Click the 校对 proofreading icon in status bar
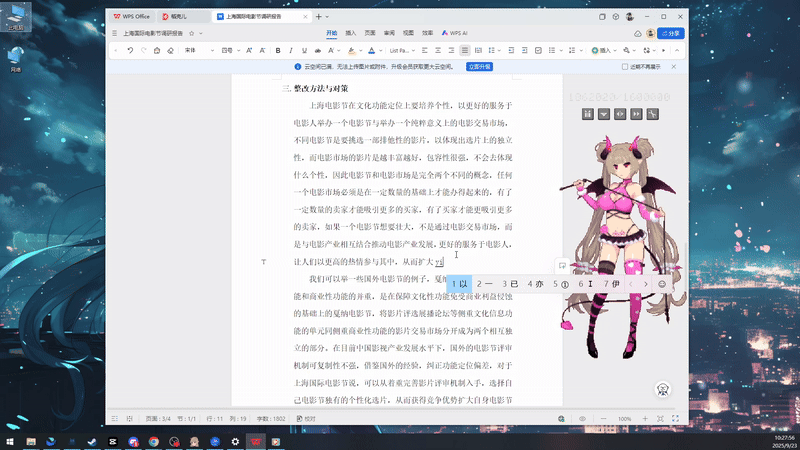800x450 pixels. 302,418
